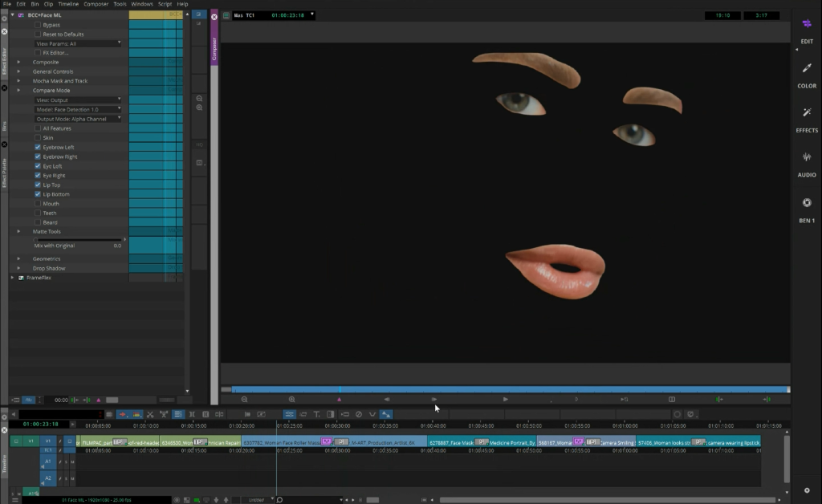Screen dimensions: 822x504
Task: Select the Face Mask clip in timeline
Action: (454, 441)
